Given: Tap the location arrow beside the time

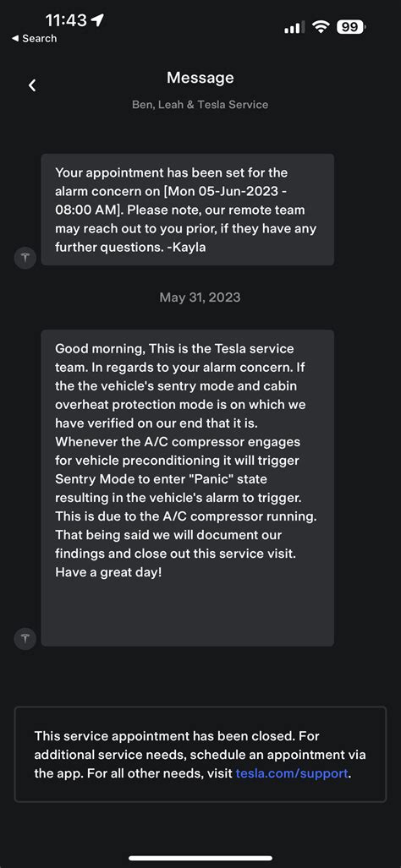Looking at the screenshot, I should 97,20.
